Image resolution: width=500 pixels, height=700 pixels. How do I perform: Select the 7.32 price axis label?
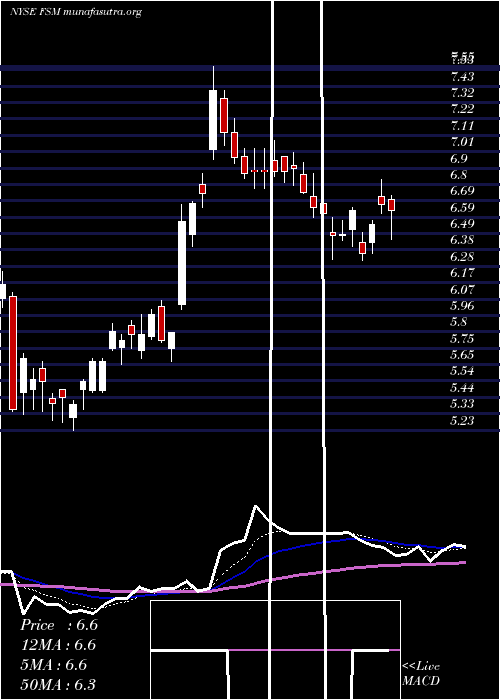tap(462, 93)
